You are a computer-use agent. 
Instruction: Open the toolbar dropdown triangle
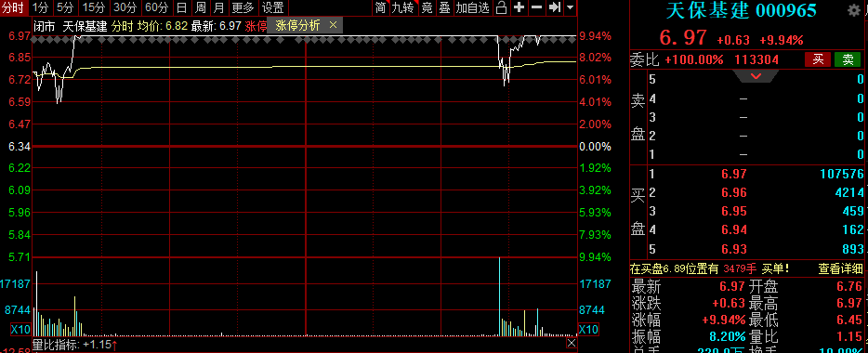tap(571, 7)
